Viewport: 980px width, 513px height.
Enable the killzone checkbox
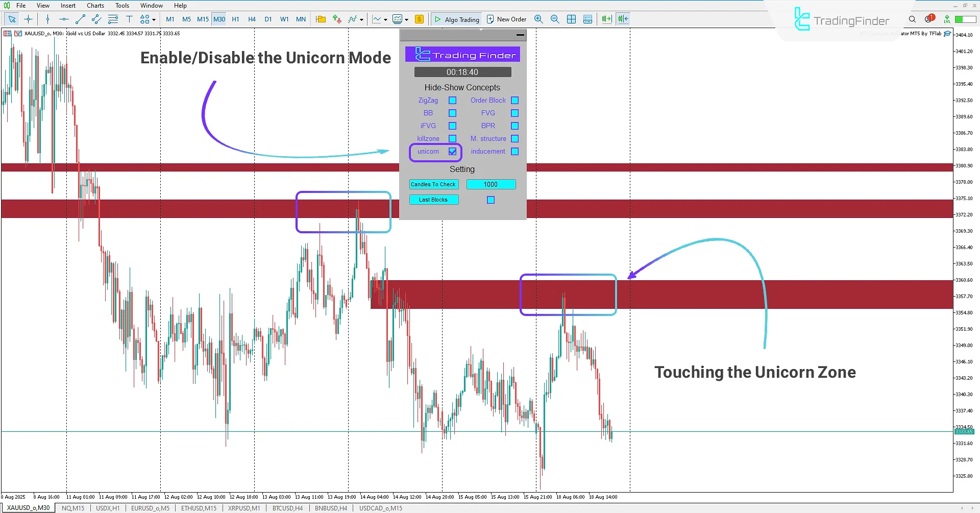(x=452, y=138)
